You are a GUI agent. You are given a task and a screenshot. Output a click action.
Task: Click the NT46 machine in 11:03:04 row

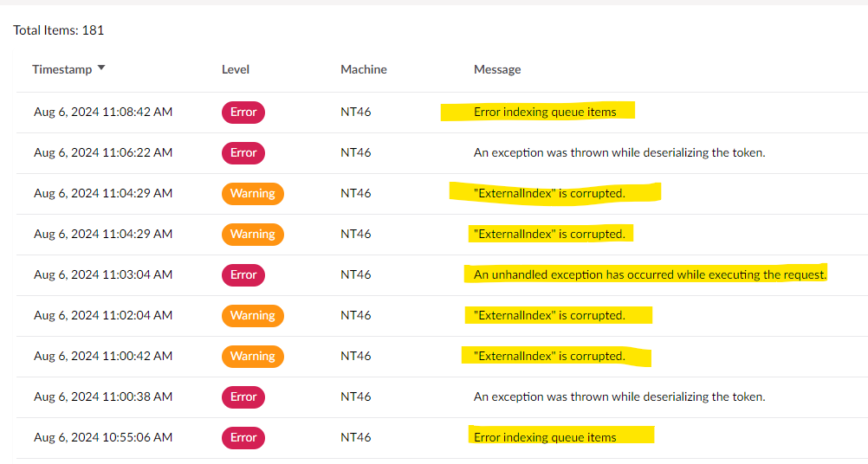coord(355,275)
